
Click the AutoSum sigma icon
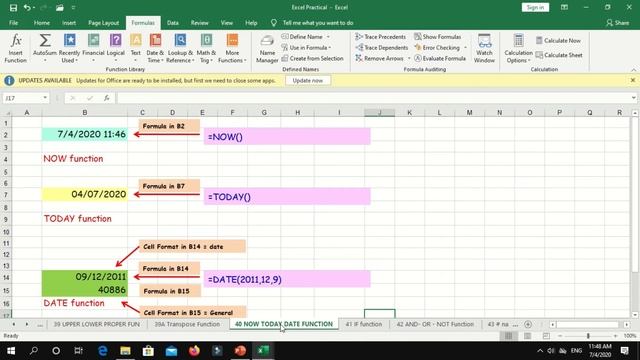(45, 41)
